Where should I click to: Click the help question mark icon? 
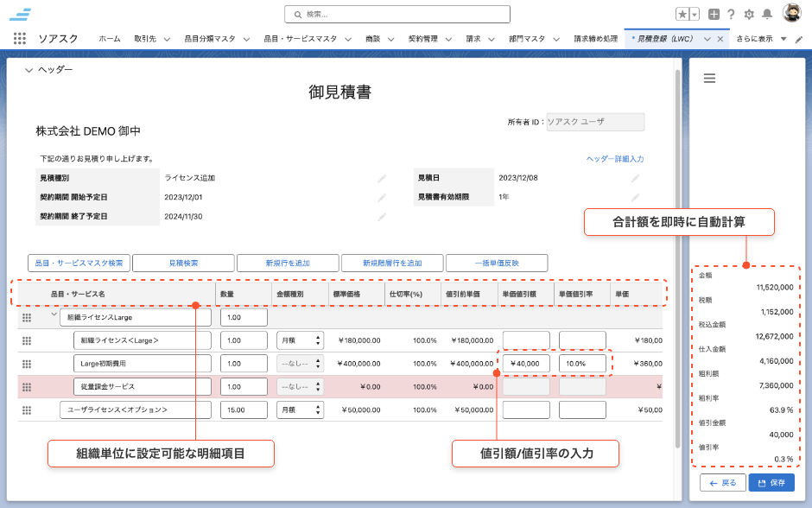(x=731, y=14)
